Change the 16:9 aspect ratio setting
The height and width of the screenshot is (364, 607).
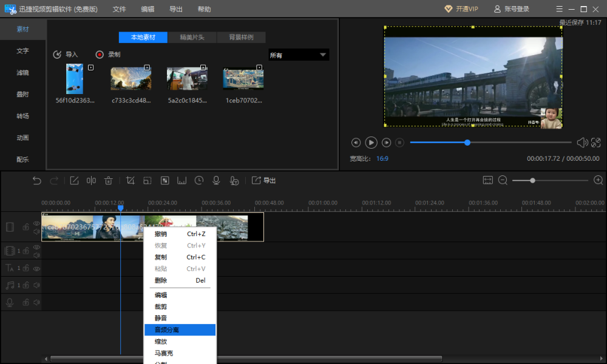tap(382, 158)
